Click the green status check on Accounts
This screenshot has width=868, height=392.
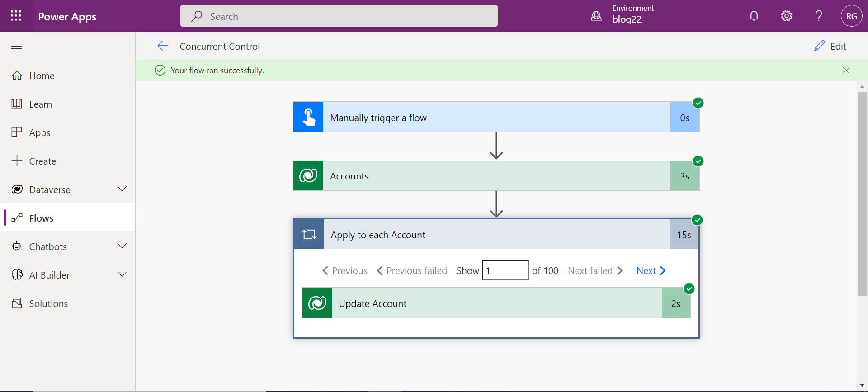(698, 161)
